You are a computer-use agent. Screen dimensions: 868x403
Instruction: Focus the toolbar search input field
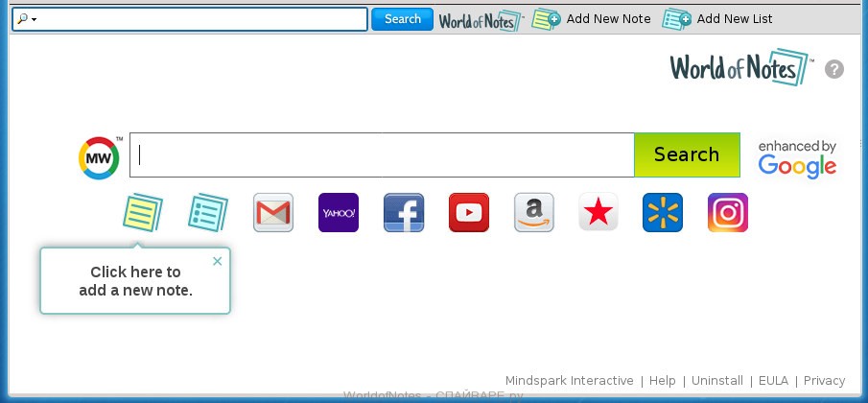(x=190, y=19)
